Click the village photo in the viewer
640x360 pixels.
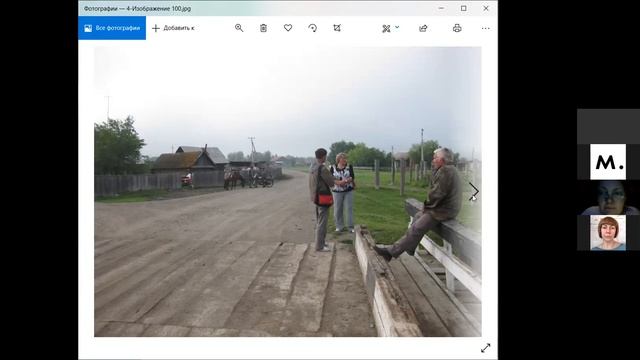click(x=288, y=192)
